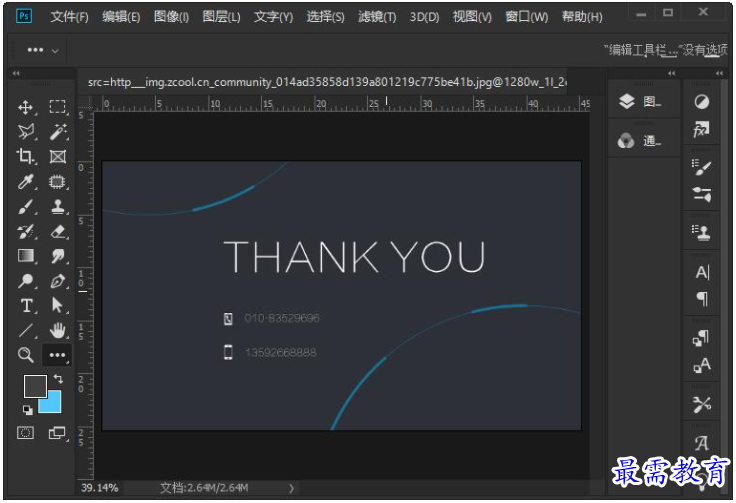The image size is (736, 503).
Task: Open the 3D(D) menu
Action: (424, 17)
